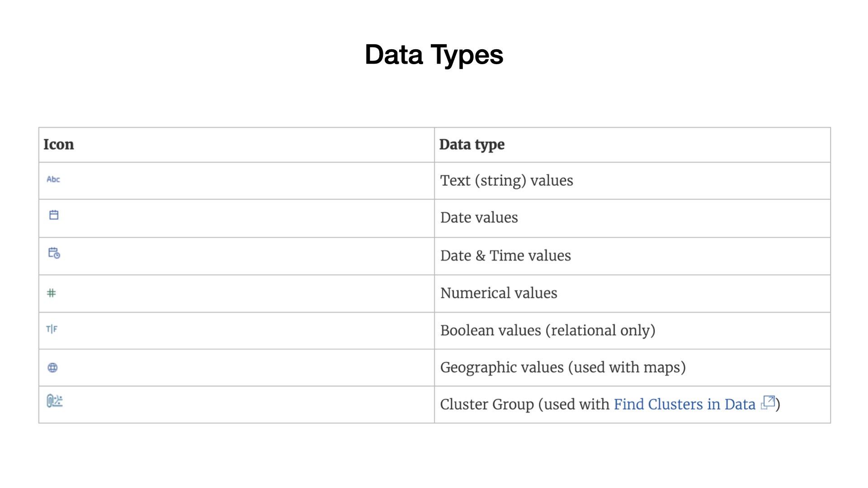Click the word 'Types' in the heading
868x488 pixels.
pos(467,56)
